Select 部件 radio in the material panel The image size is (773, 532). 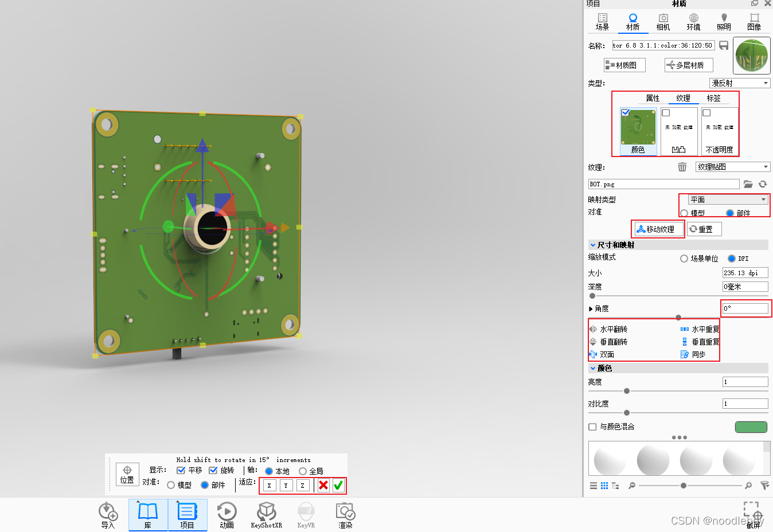(x=730, y=213)
